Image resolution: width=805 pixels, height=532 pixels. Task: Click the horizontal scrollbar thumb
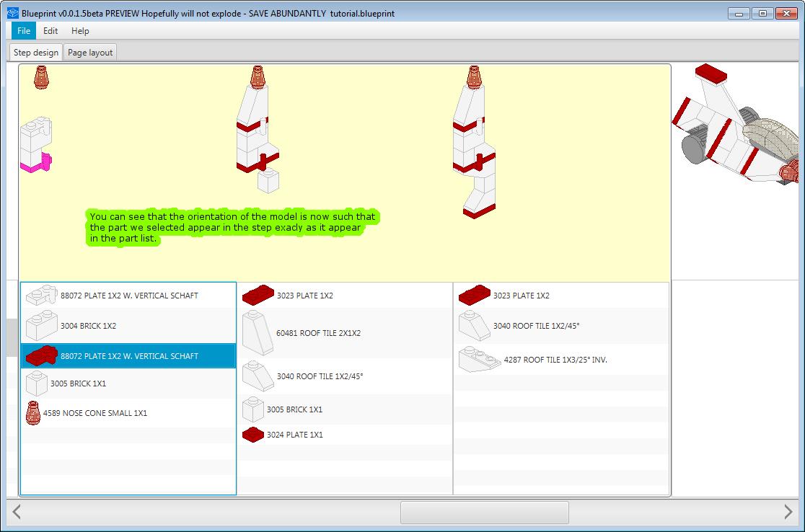coord(485,512)
